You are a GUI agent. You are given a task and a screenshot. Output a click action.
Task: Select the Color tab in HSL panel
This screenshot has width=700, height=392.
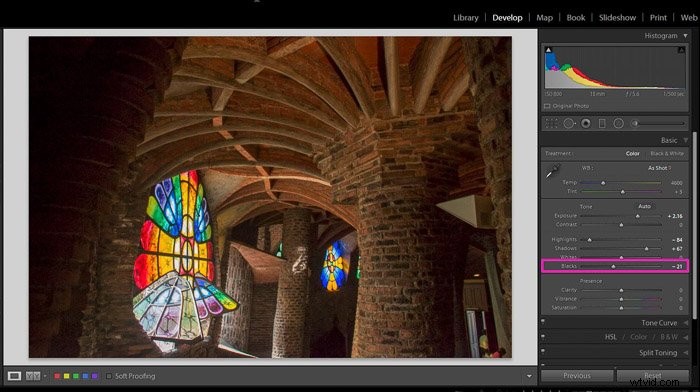pyautogui.click(x=638, y=337)
